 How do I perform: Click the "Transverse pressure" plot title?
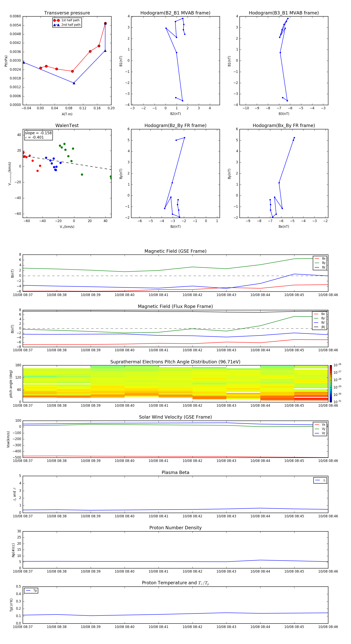tap(67, 13)
